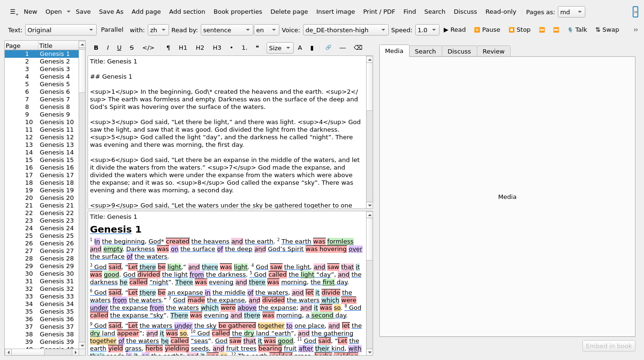Click the Add page button
Image resolution: width=644 pixels, height=360 pixels.
click(146, 11)
